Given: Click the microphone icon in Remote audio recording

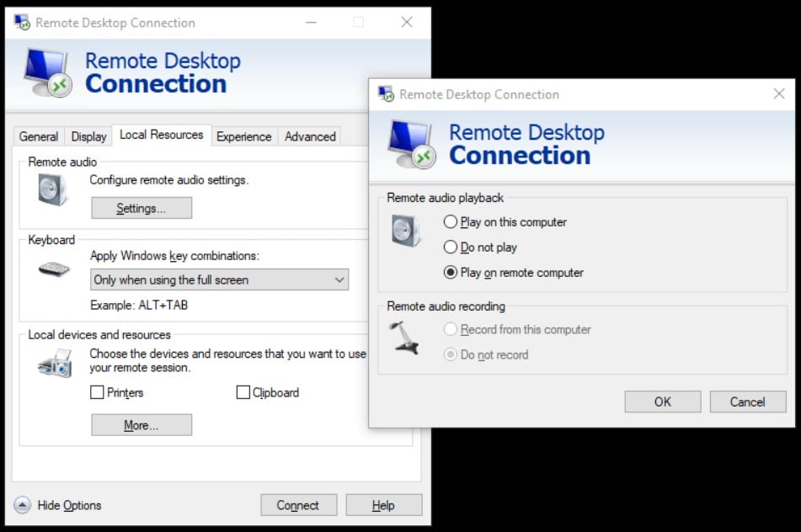Looking at the screenshot, I should (x=404, y=338).
